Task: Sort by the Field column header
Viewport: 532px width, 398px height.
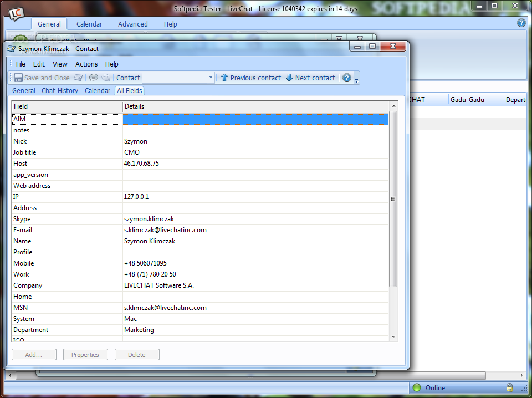Action: click(67, 106)
